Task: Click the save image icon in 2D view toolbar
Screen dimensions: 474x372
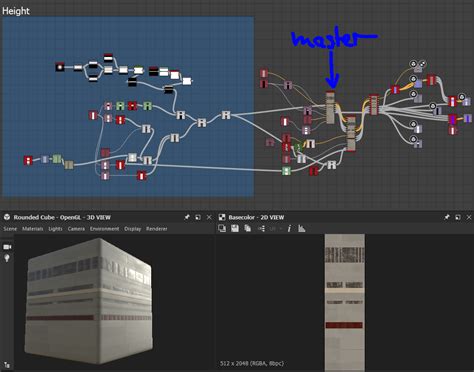Action: [235, 228]
